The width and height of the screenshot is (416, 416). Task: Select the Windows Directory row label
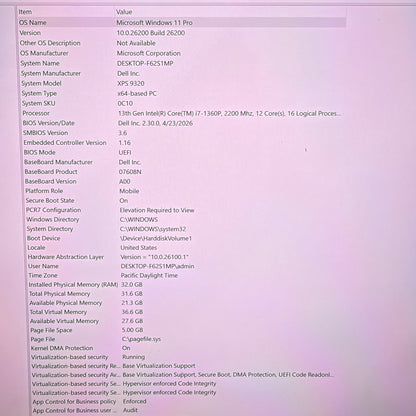point(53,219)
